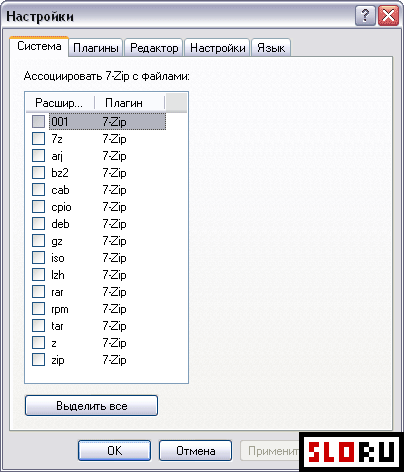The image size is (404, 472).
Task: Open the Редактор tab
Action: [154, 48]
